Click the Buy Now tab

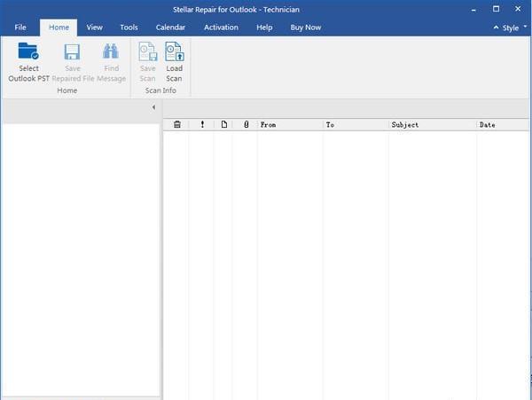[306, 27]
